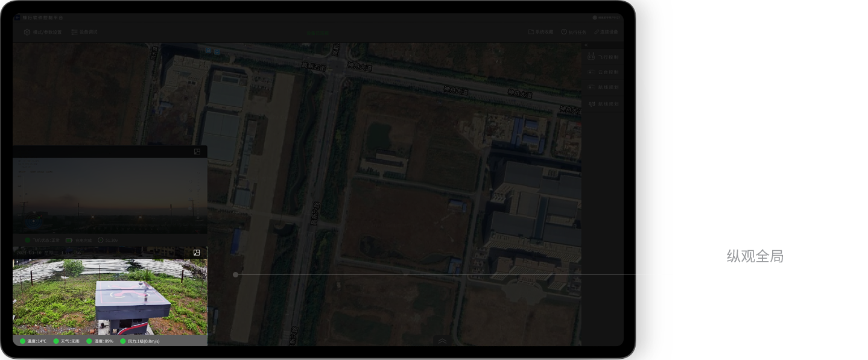Expand the drone camera feed to fullscreen
This screenshot has width=868, height=360.
(197, 152)
